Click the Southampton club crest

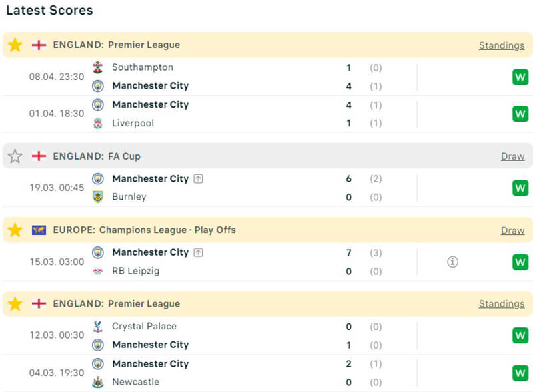click(x=98, y=67)
